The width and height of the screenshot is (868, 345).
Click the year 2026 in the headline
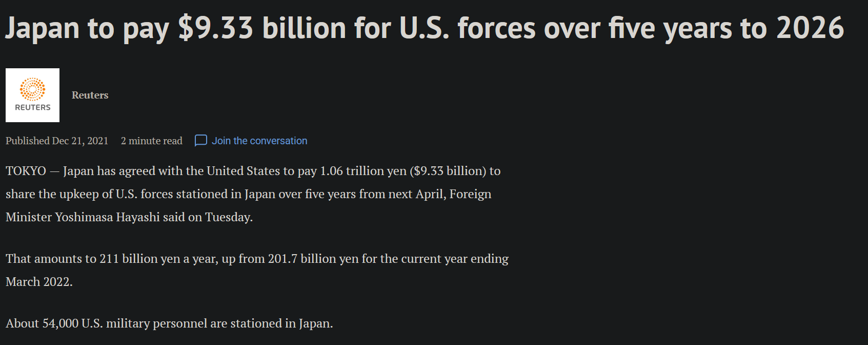tap(810, 28)
